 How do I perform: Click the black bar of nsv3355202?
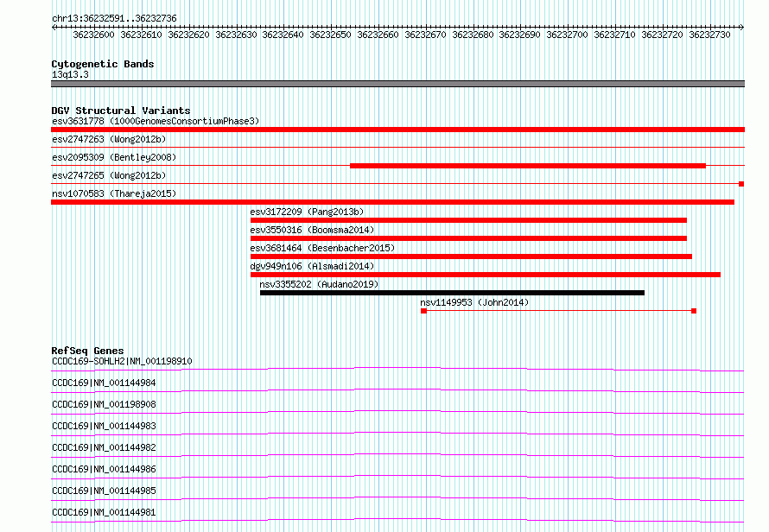coord(452,293)
